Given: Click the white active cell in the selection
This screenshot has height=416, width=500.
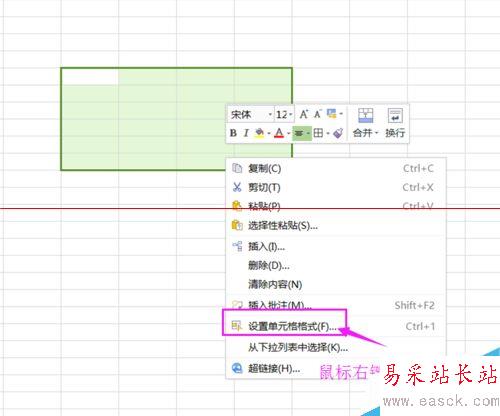Looking at the screenshot, I should point(90,76).
